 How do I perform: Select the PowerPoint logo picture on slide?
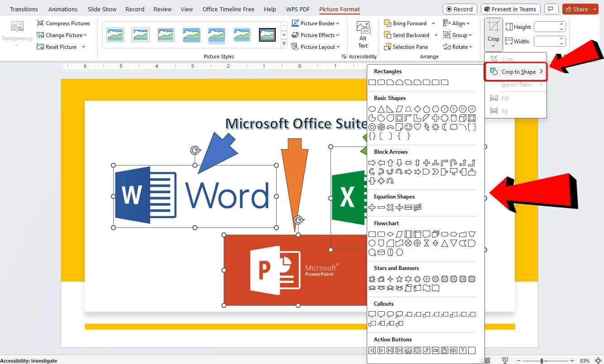295,270
